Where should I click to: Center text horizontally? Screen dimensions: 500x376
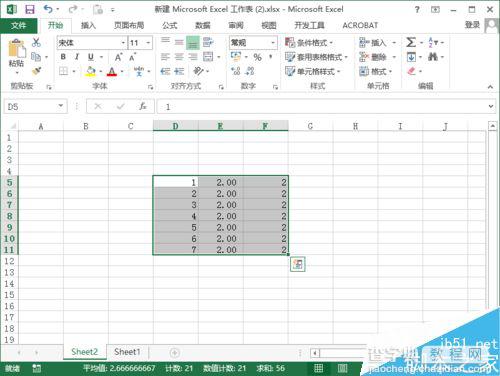coord(179,57)
